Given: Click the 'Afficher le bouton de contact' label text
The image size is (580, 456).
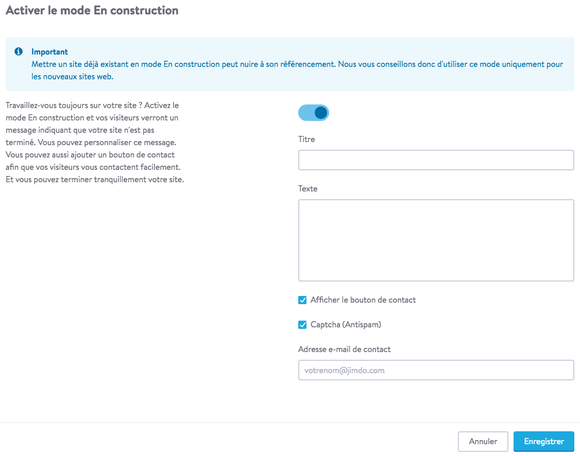Looking at the screenshot, I should (x=363, y=300).
